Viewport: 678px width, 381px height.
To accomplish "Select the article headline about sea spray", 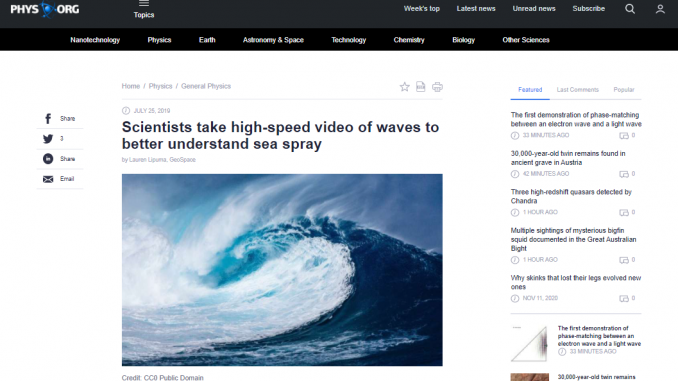I will point(280,135).
